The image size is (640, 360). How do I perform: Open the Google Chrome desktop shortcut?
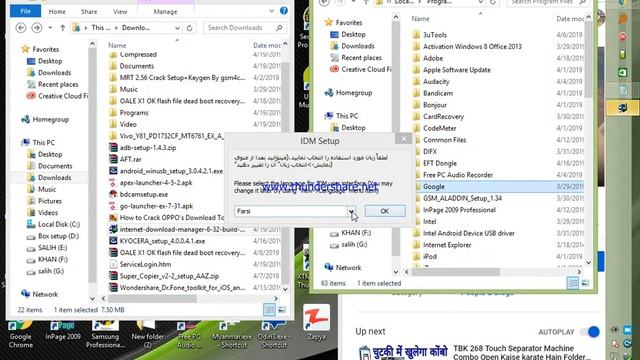pos(20,335)
